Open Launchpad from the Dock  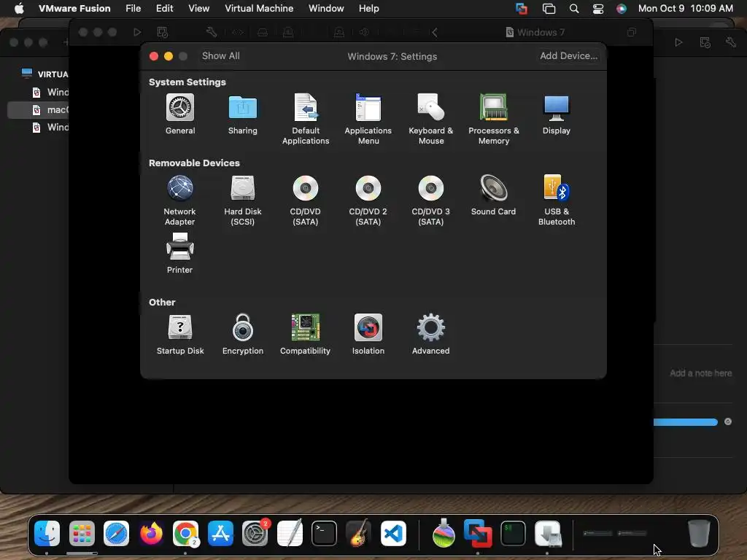[x=82, y=533]
